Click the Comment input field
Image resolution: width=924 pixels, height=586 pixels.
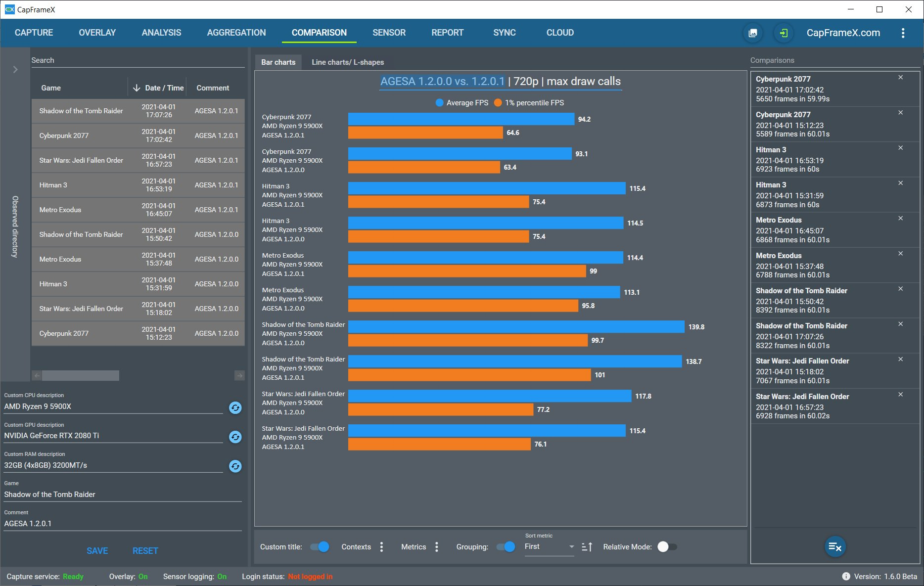tap(123, 524)
